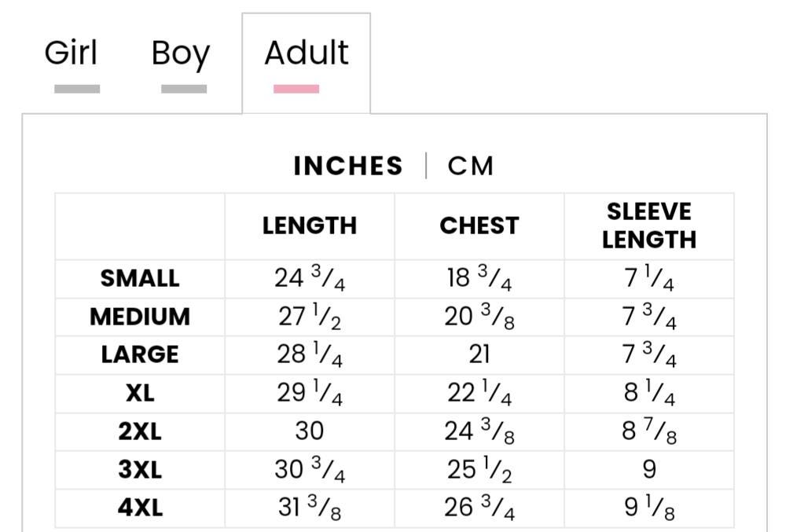Click the 2XL length value 30
The image size is (793, 532).
pos(310,431)
